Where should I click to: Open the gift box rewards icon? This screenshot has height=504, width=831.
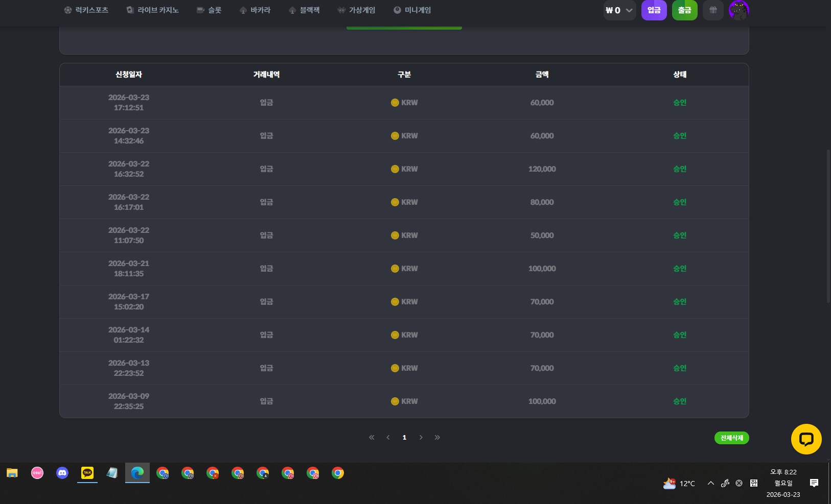[x=713, y=10]
